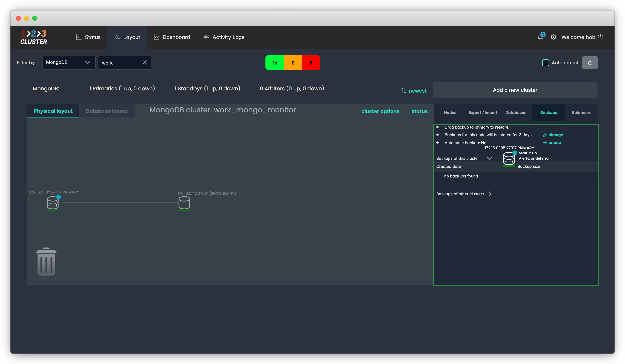Image resolution: width=625 pixels, height=364 pixels.
Task: Open the Export / Import tab
Action: [483, 113]
